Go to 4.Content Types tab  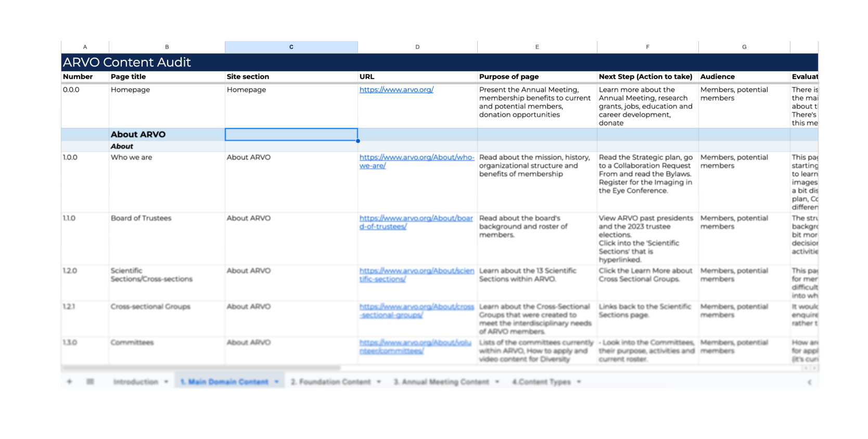pos(541,382)
